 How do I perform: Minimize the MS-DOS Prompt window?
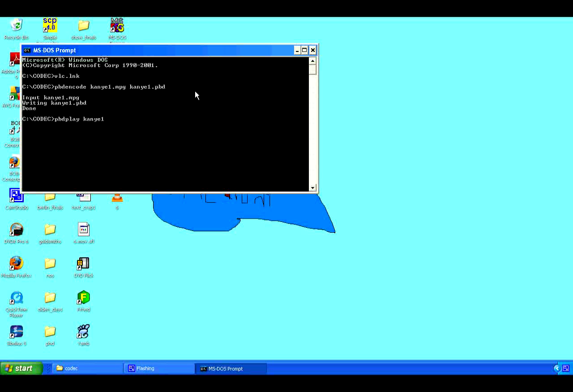tap(297, 50)
